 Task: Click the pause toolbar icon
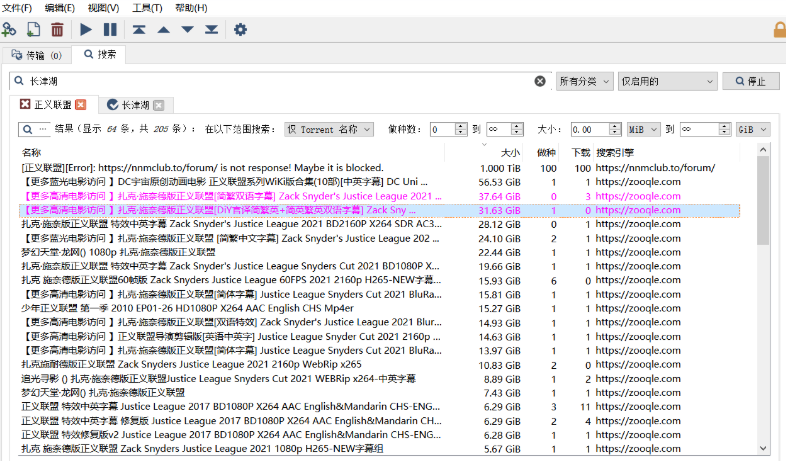110,30
